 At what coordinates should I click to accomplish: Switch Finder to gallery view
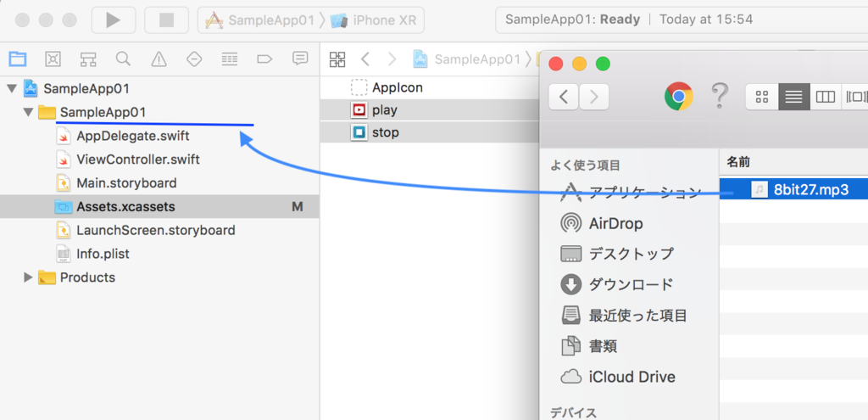[855, 97]
